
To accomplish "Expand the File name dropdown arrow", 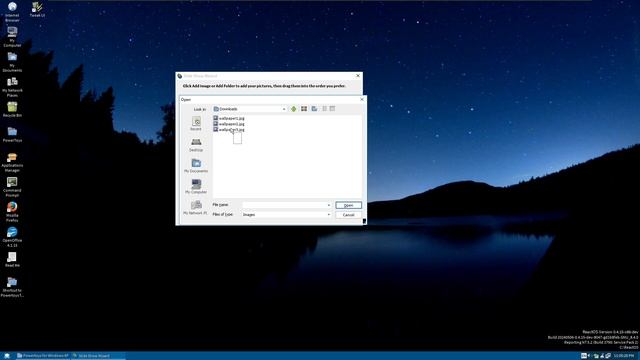I will click(x=329, y=205).
